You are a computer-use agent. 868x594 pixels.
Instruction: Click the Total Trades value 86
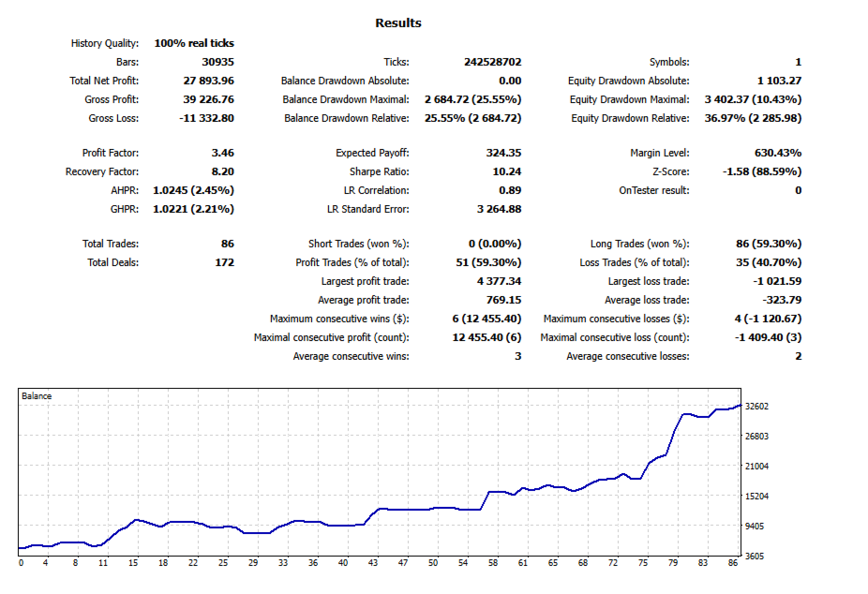[227, 244]
